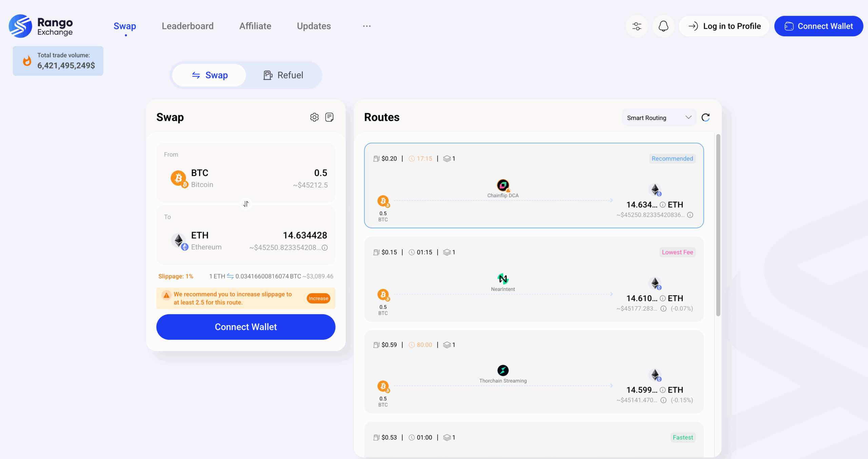
Task: Click Increase to raise slippage
Action: pos(318,298)
